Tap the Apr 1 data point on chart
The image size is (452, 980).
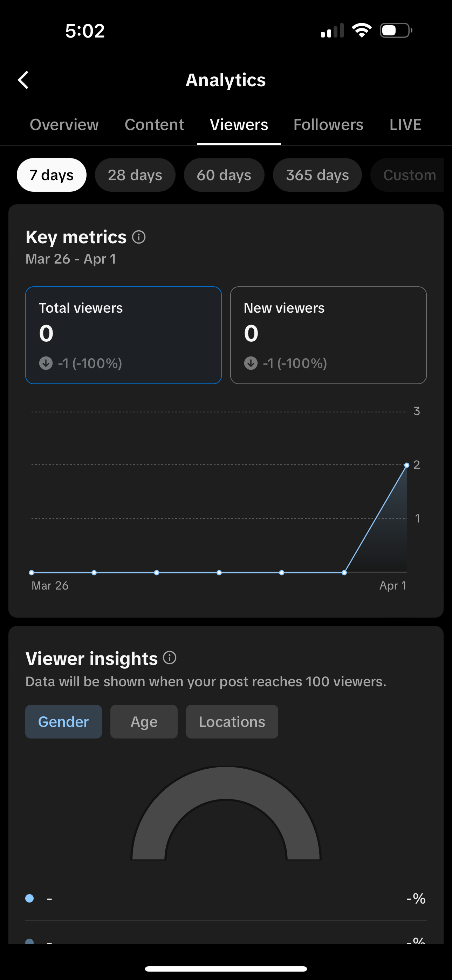(407, 465)
